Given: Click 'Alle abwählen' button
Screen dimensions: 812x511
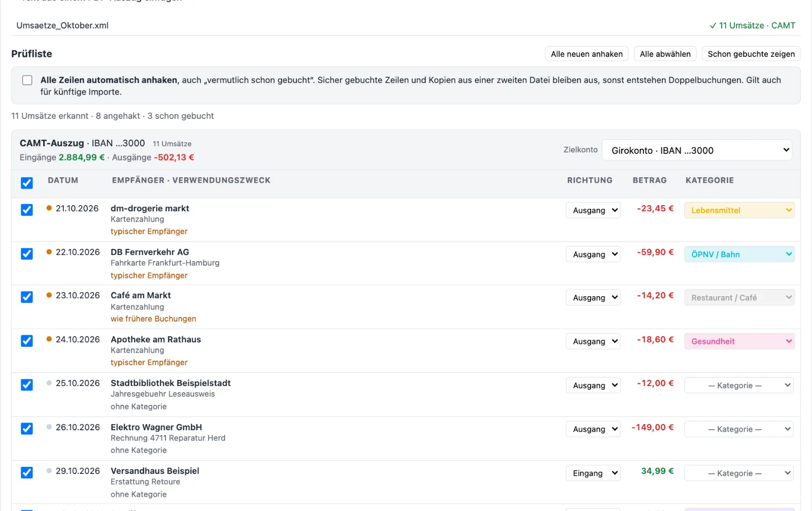Looking at the screenshot, I should 665,54.
